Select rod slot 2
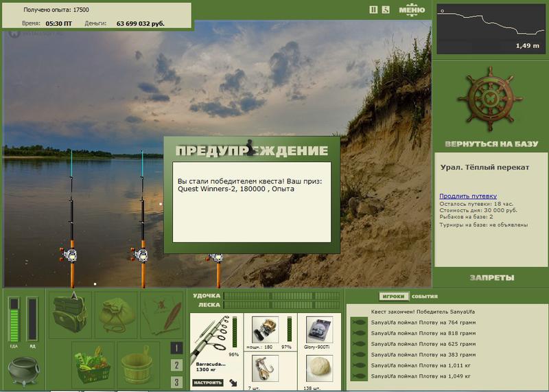This screenshot has width=549, height=392. click(176, 365)
